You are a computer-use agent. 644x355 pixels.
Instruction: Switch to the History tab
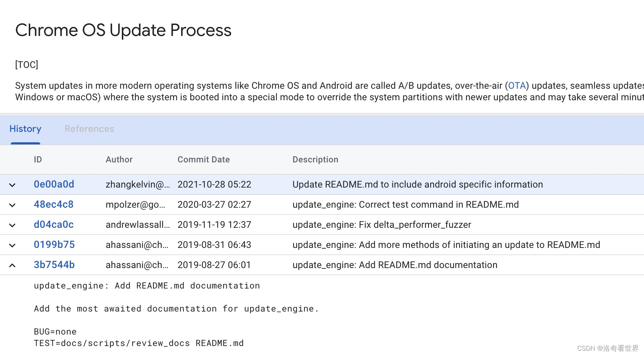tap(25, 129)
